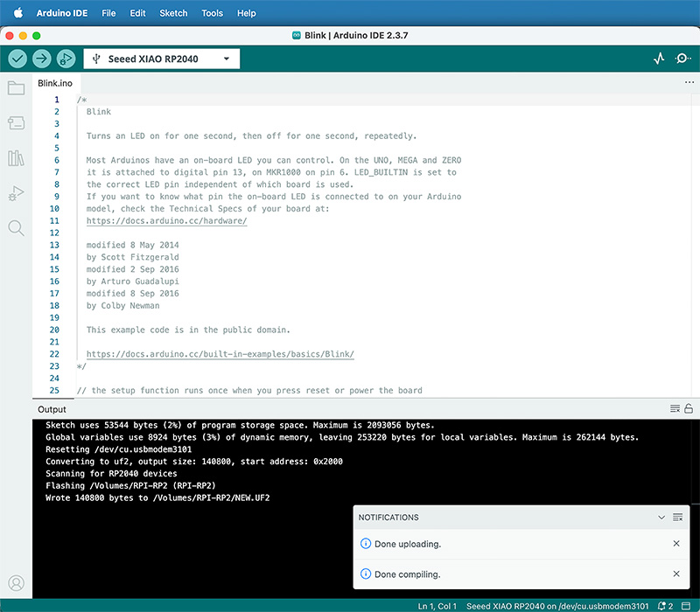Click 'Scanning for RP2040 devices' output line
Image resolution: width=700 pixels, height=612 pixels.
point(111,473)
